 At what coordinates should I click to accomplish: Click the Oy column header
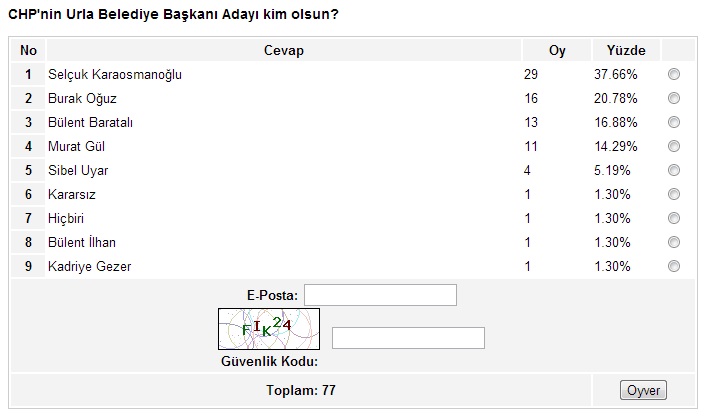pyautogui.click(x=557, y=51)
